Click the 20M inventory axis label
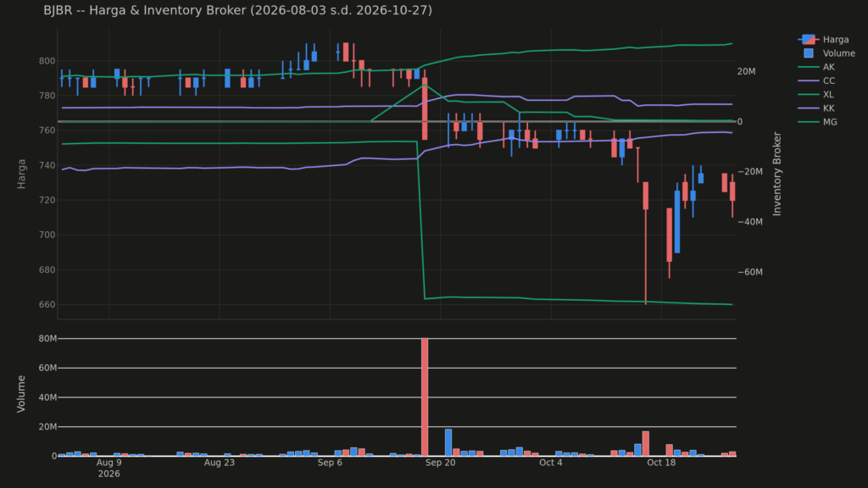 click(x=746, y=71)
